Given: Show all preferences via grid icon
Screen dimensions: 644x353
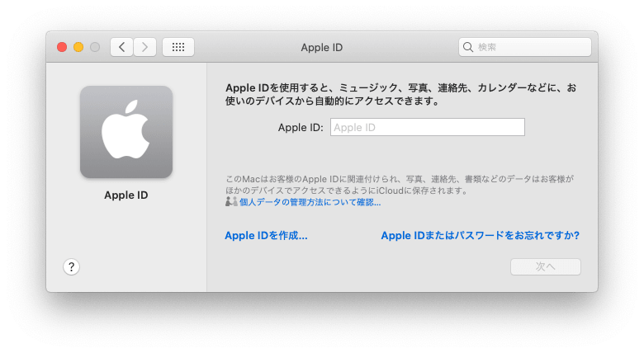Looking at the screenshot, I should [178, 47].
